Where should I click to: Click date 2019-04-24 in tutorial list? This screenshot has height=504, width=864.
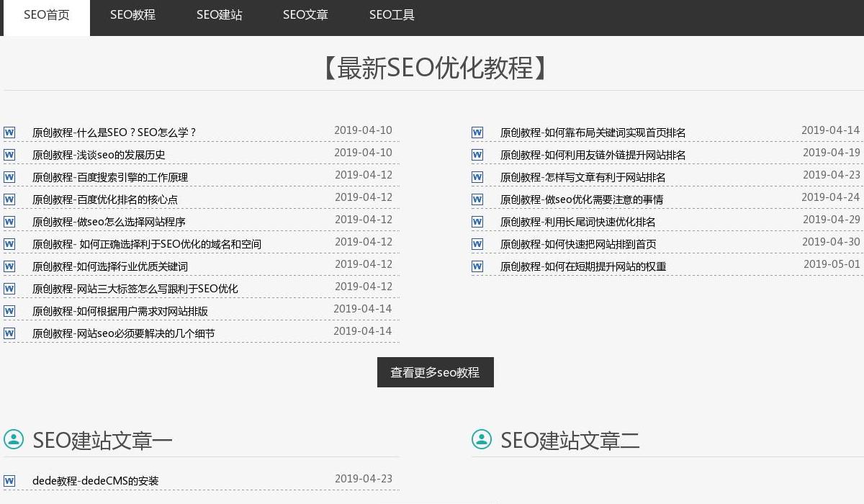coord(831,197)
